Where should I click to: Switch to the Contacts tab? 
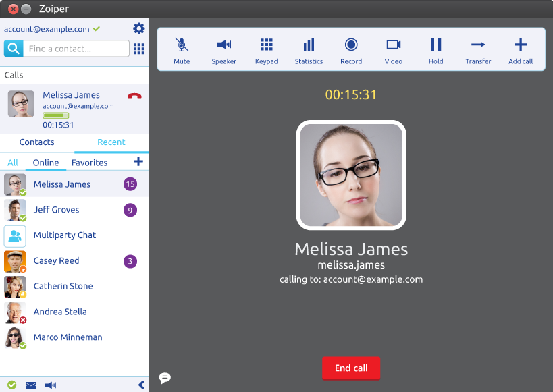37,142
